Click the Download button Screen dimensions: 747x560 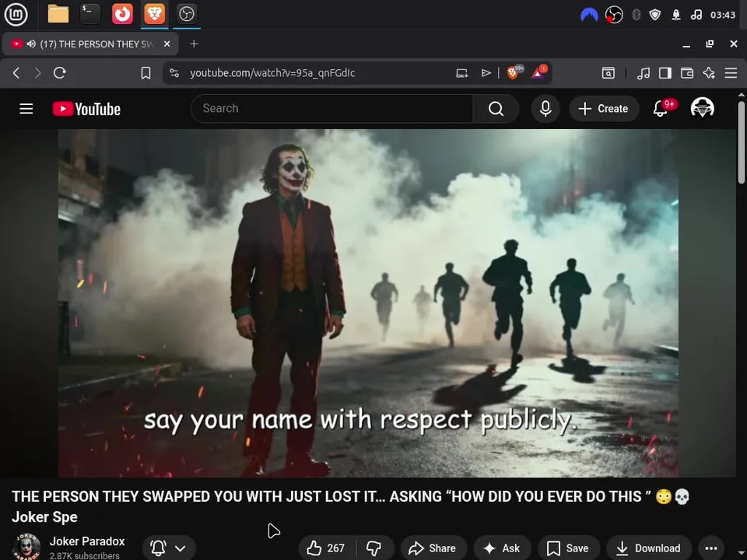tap(648, 548)
